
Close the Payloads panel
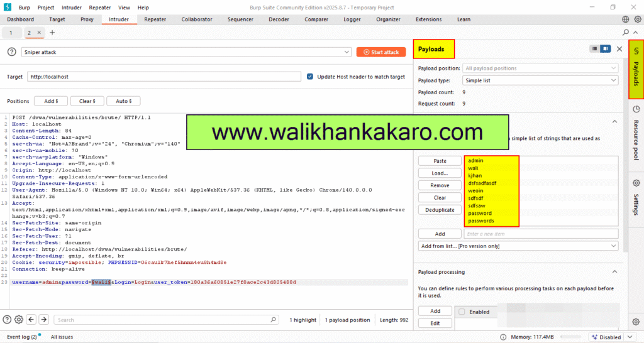[x=619, y=49]
